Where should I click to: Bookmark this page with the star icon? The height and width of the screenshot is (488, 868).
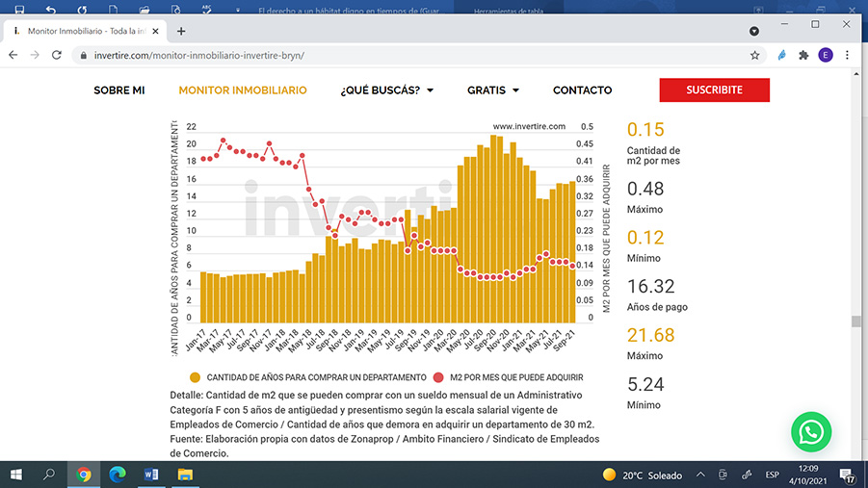tap(754, 55)
